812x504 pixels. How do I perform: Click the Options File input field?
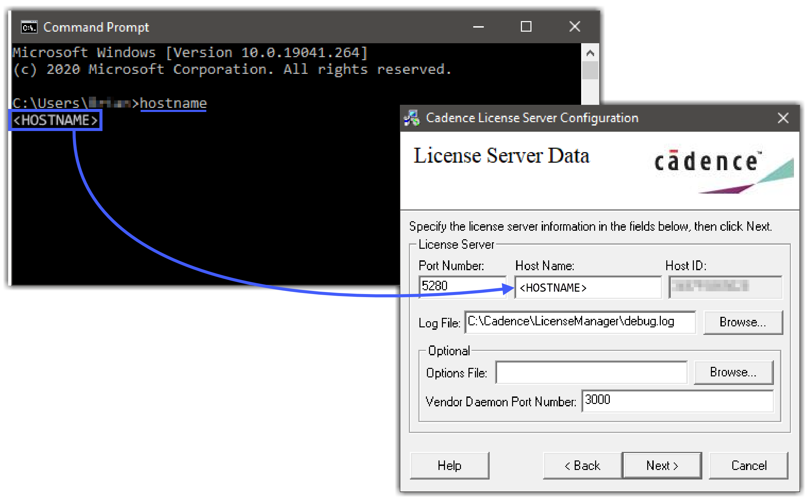pos(591,373)
